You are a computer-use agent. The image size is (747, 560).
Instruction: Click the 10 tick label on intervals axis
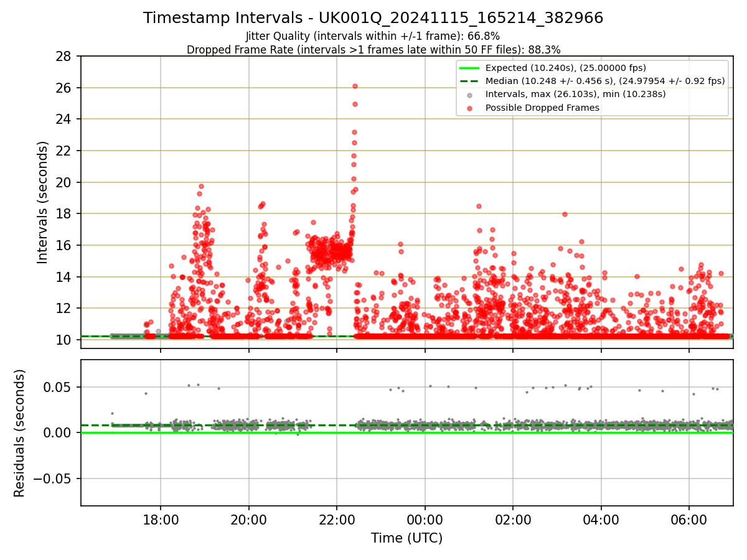[x=63, y=340]
